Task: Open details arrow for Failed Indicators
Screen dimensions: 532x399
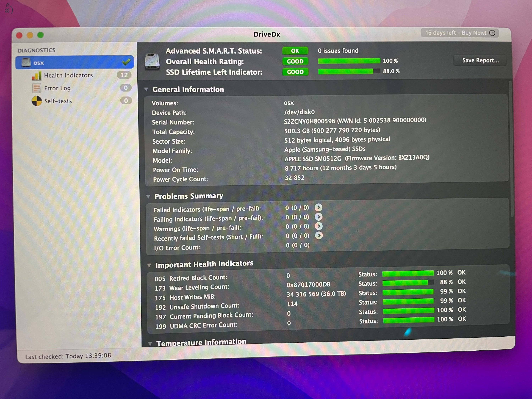Action: click(x=318, y=207)
